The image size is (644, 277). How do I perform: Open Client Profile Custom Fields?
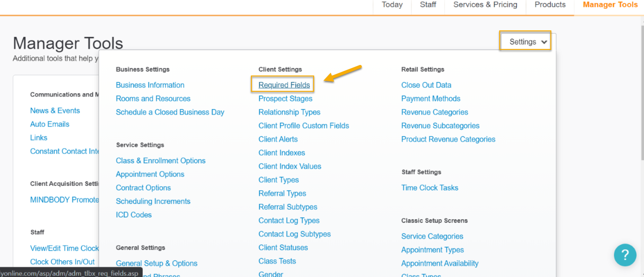[x=304, y=125]
